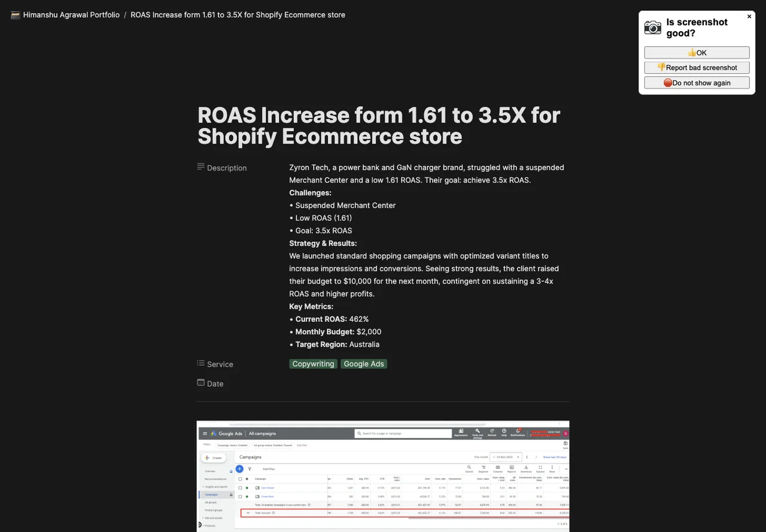Click 'Report bad screenshot' button
The image size is (766, 532).
(697, 68)
